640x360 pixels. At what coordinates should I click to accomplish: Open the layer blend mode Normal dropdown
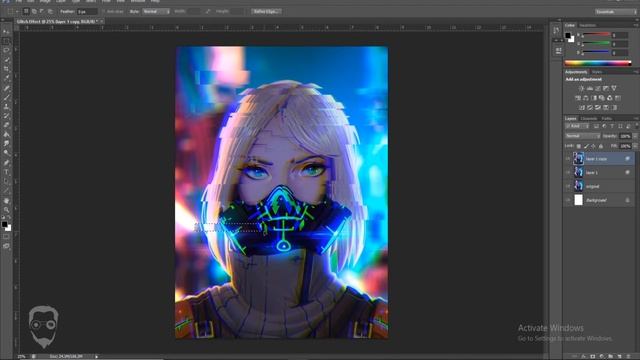click(x=582, y=136)
